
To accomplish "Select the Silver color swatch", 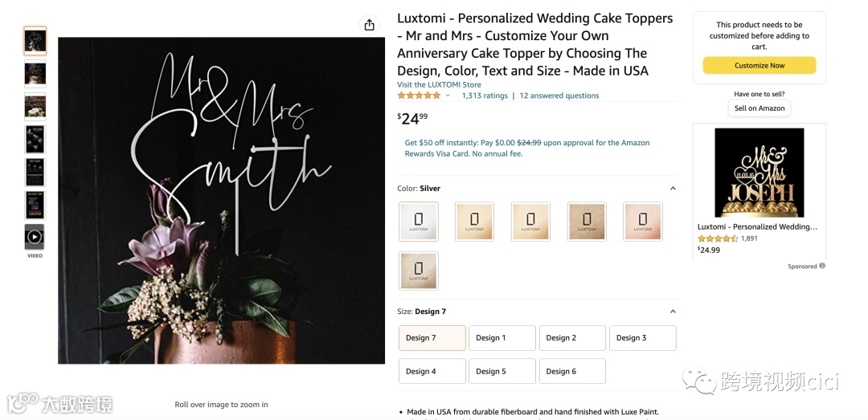I will point(419,222).
